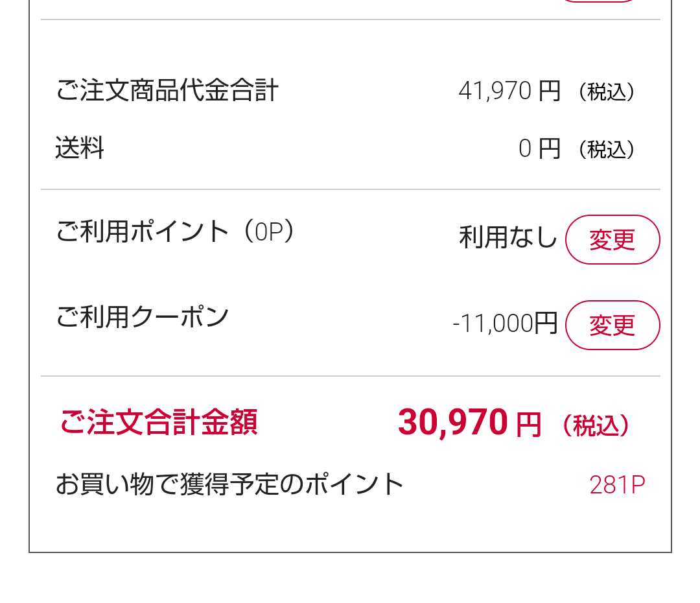The image size is (700, 603).
Task: Click the ご利用ポイント（0P） label
Action: coord(175,231)
